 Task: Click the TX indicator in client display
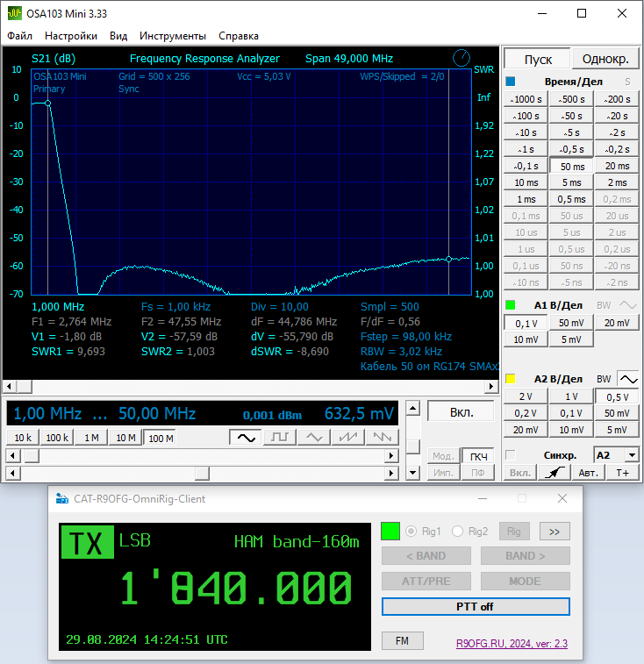[x=87, y=542]
